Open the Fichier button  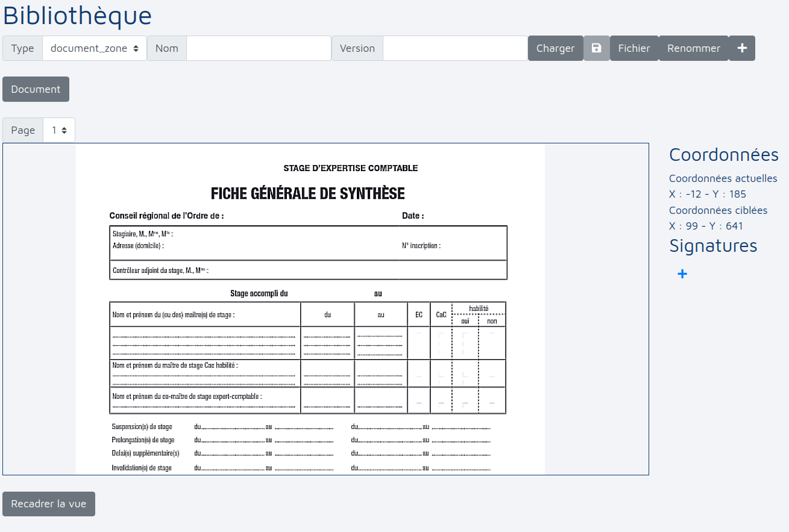633,48
